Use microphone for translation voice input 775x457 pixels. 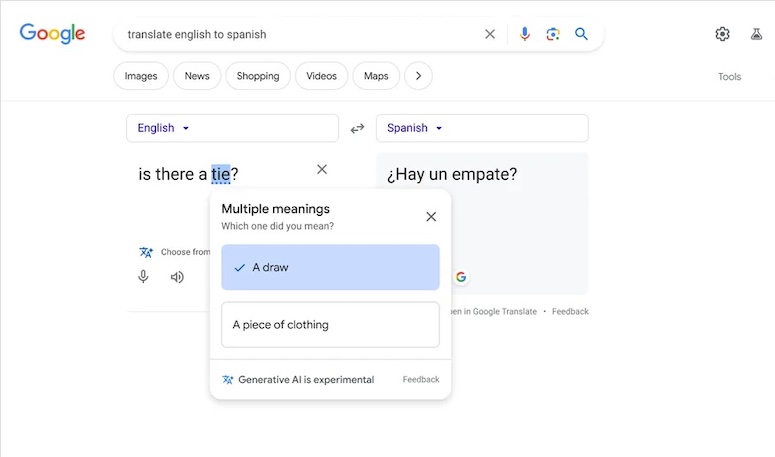pos(143,277)
